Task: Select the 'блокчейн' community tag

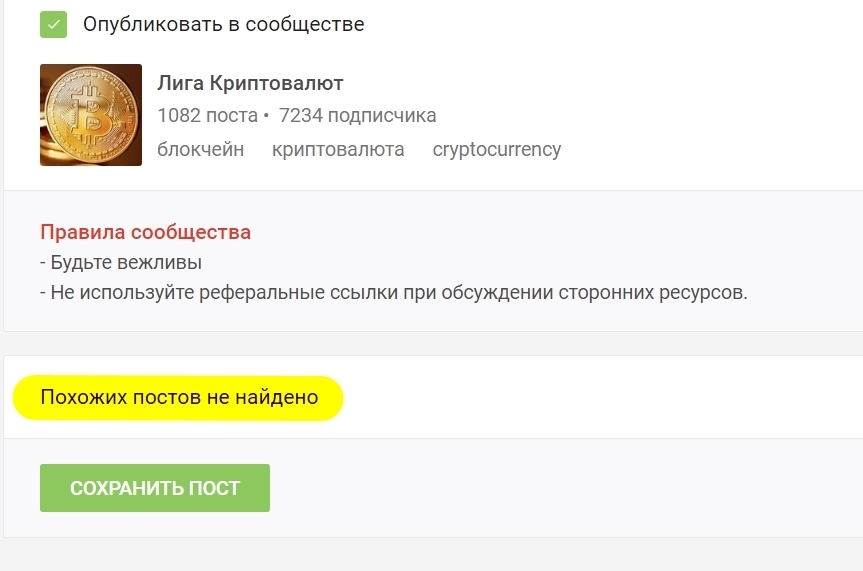Action: coord(200,150)
